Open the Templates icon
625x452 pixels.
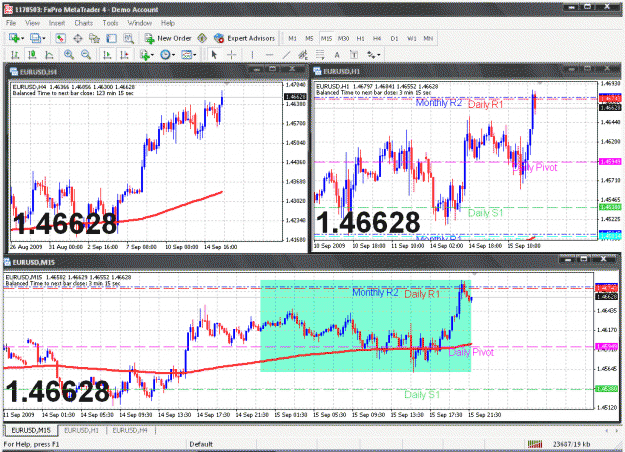click(x=186, y=55)
